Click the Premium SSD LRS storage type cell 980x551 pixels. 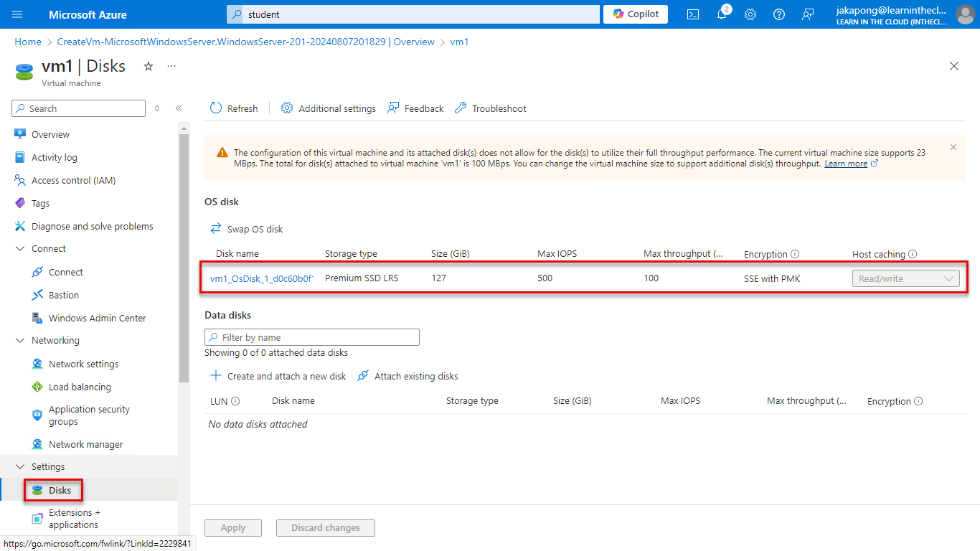[362, 278]
